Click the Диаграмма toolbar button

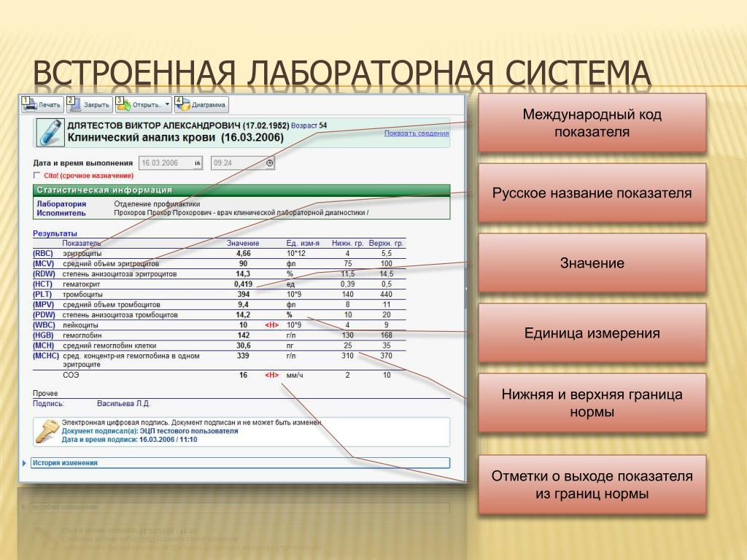[201, 104]
